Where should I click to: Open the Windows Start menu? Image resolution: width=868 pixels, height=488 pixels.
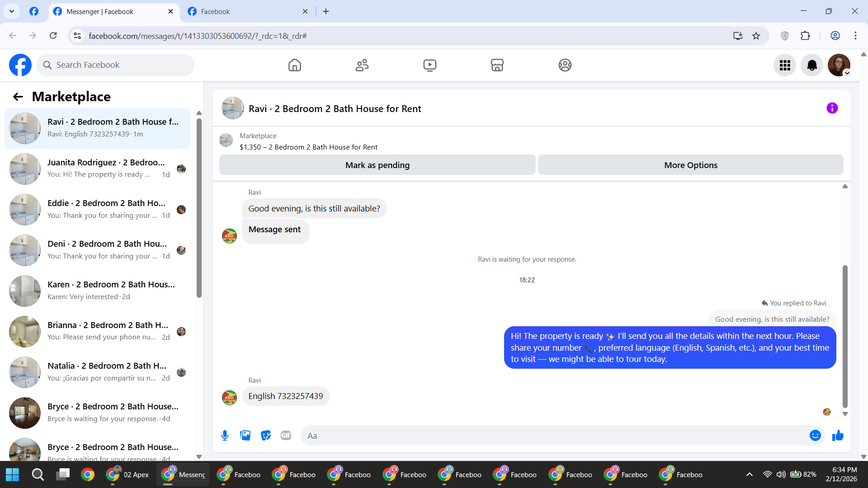click(x=13, y=474)
